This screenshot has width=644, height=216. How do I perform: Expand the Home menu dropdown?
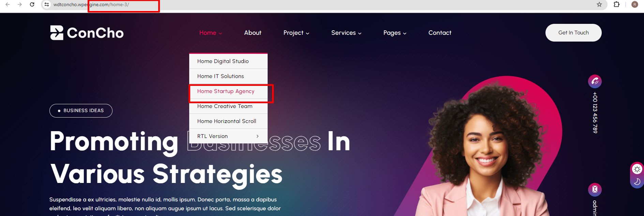point(211,33)
